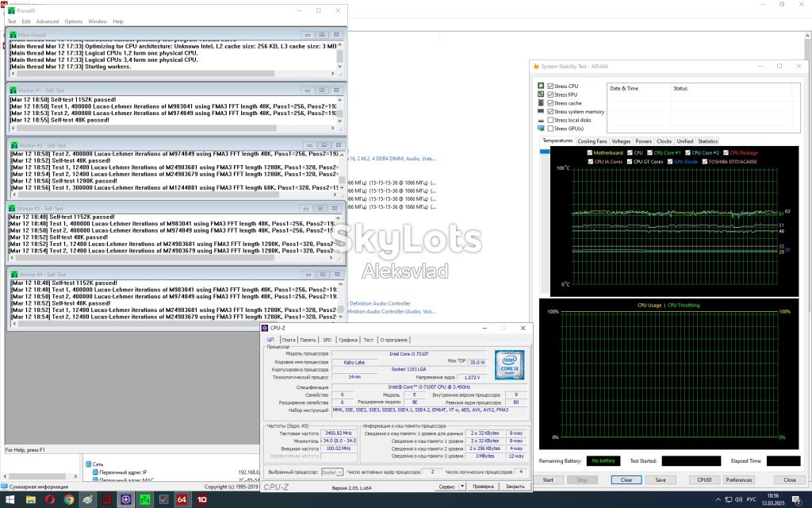The height and width of the screenshot is (508, 812).
Task: Open Prime95 Options menu
Action: tap(74, 21)
